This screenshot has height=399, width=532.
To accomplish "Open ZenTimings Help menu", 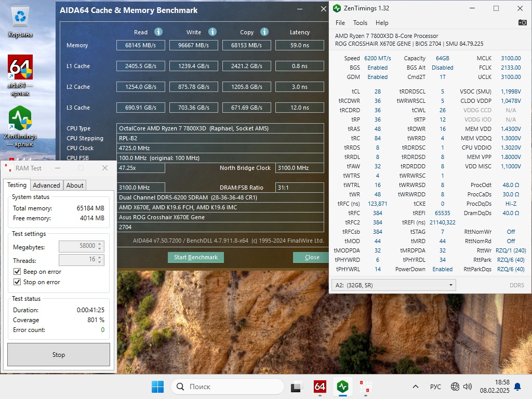I will [x=382, y=23].
